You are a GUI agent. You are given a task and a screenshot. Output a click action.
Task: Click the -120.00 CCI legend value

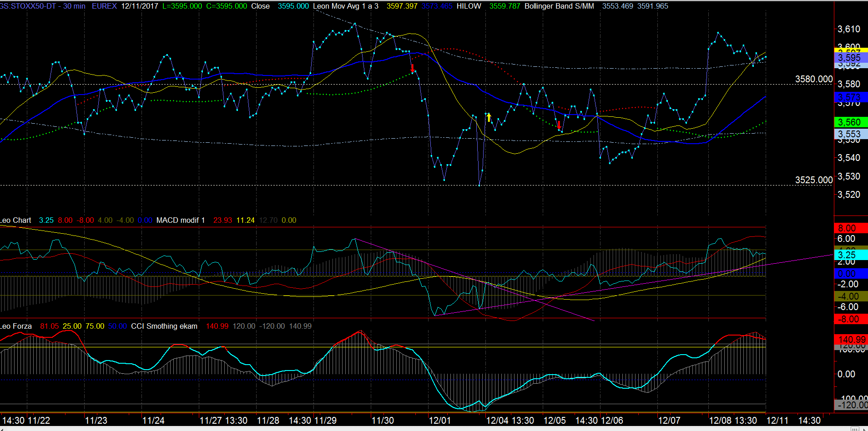(x=272, y=326)
